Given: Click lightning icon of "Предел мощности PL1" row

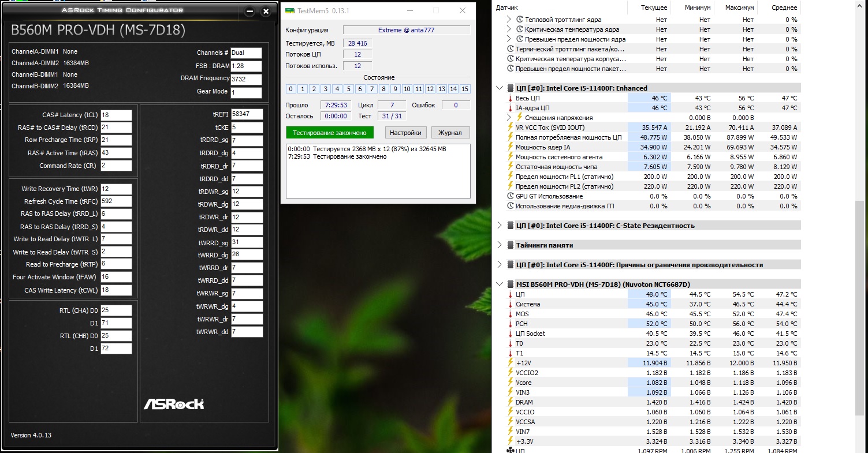Looking at the screenshot, I should [x=510, y=177].
